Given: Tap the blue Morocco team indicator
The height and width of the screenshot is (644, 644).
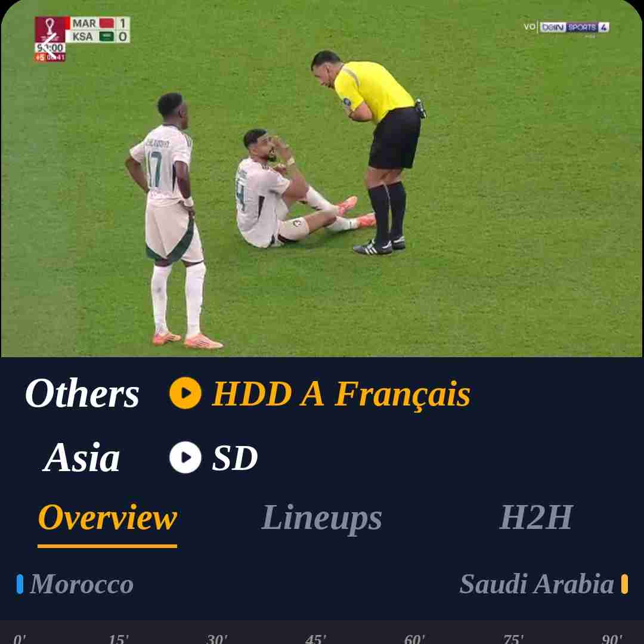Looking at the screenshot, I should tap(20, 584).
